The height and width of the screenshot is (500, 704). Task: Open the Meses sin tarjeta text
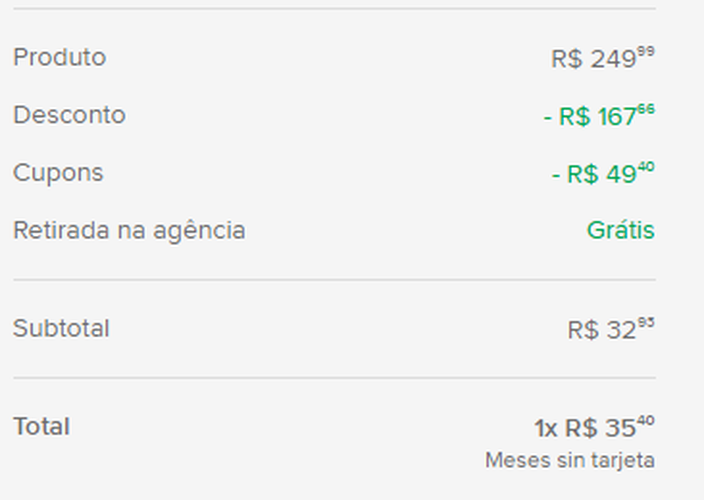coord(569,460)
